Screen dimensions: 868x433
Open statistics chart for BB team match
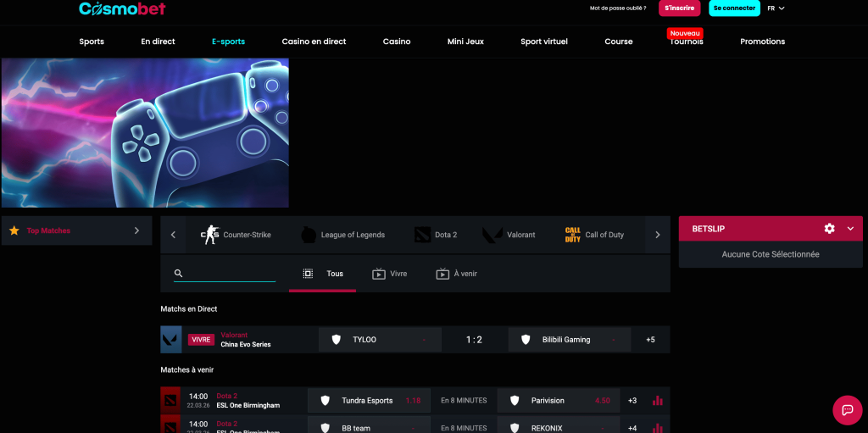658,428
